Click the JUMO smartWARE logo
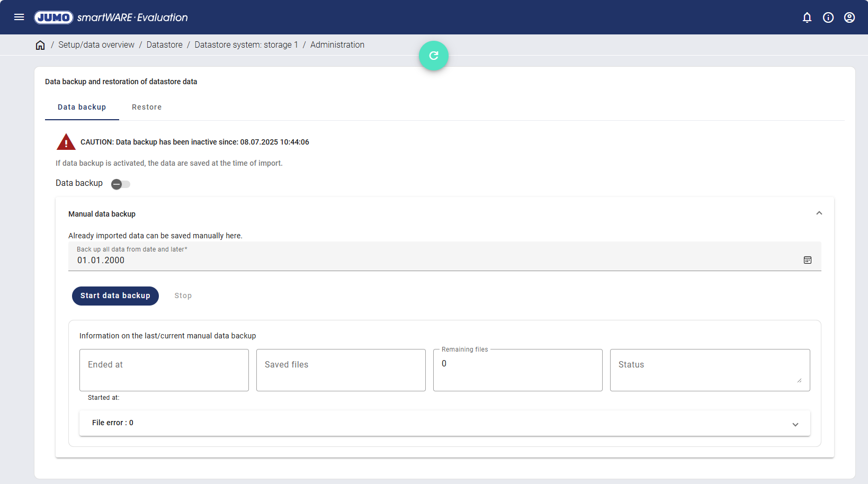The height and width of the screenshot is (484, 868). point(111,17)
